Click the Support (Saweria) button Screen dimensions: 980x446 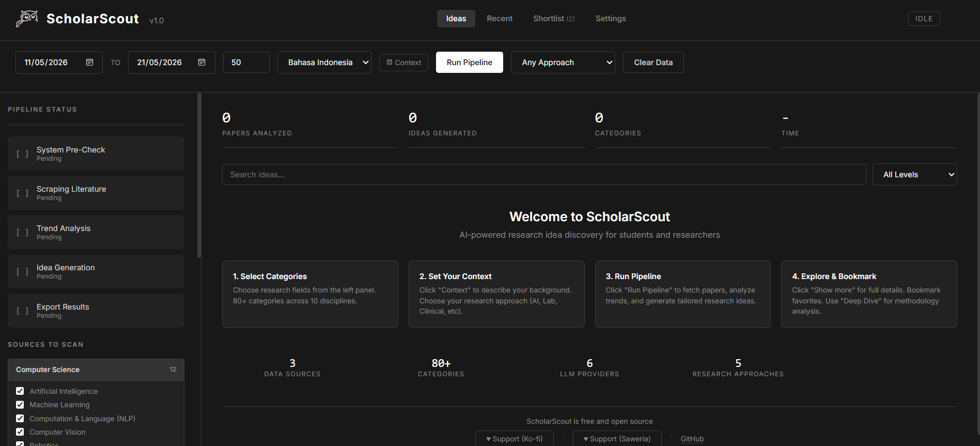(x=617, y=439)
